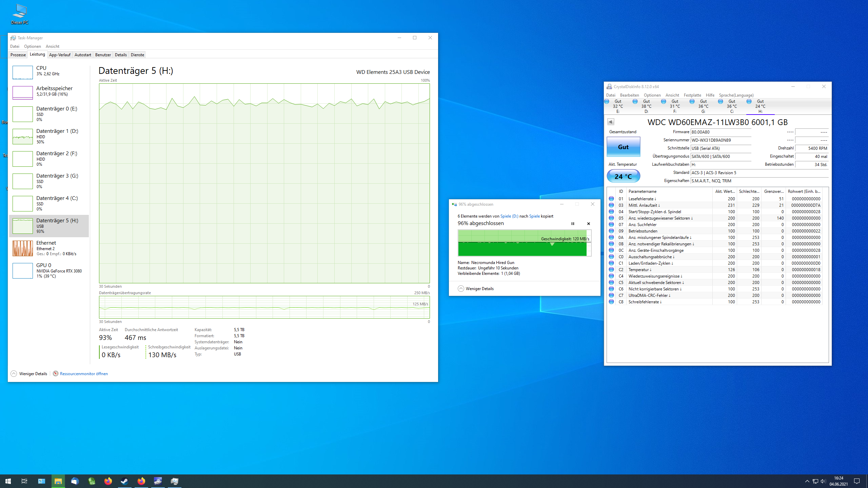Pause the Necromunda Hired Gun file copy
The width and height of the screenshot is (868, 488).
point(573,224)
